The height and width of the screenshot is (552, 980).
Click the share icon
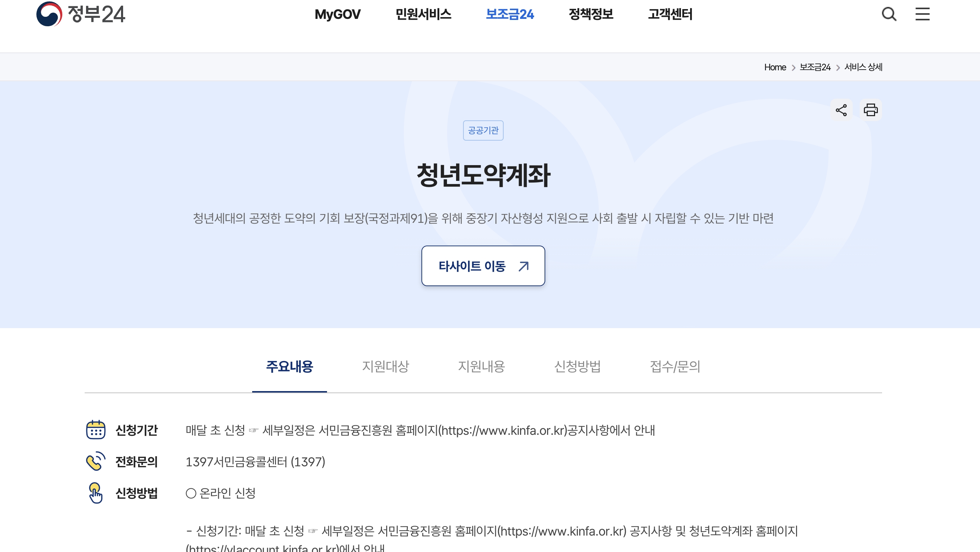coord(841,110)
